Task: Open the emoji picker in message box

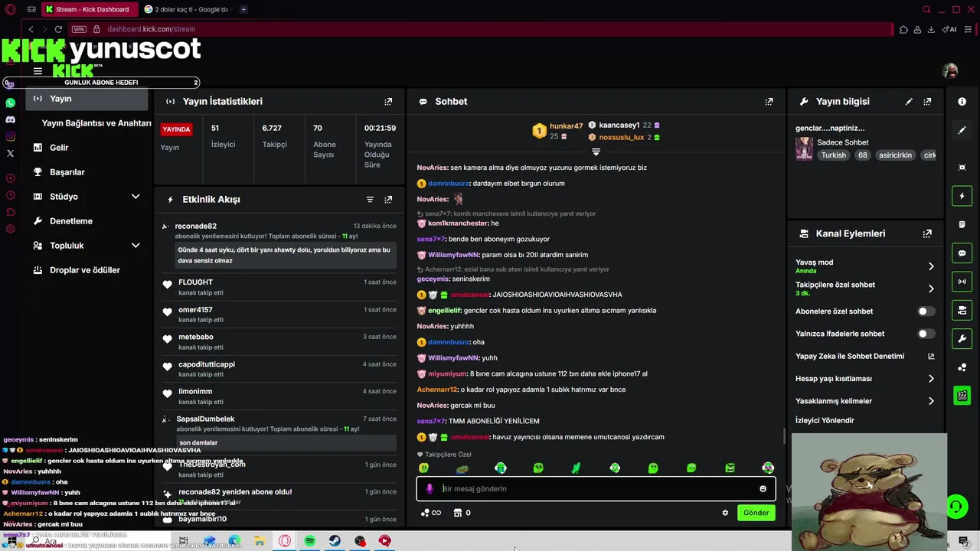Action: pyautogui.click(x=763, y=489)
